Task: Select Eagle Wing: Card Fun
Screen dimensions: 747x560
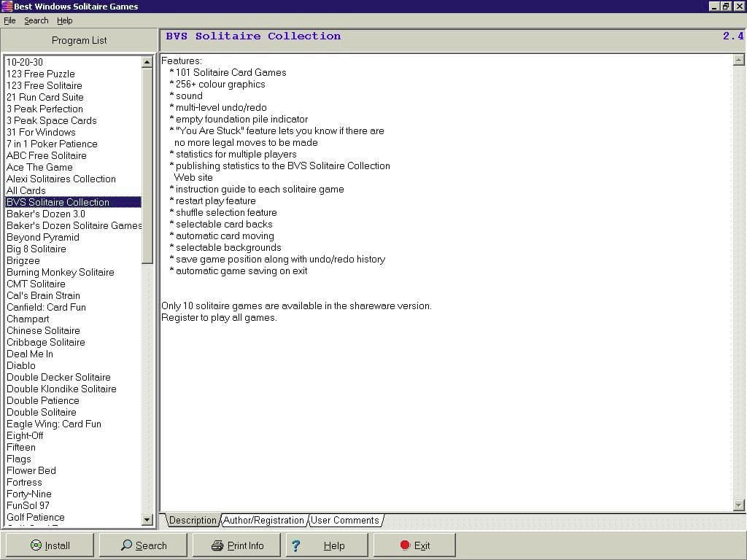Action: pos(73,424)
